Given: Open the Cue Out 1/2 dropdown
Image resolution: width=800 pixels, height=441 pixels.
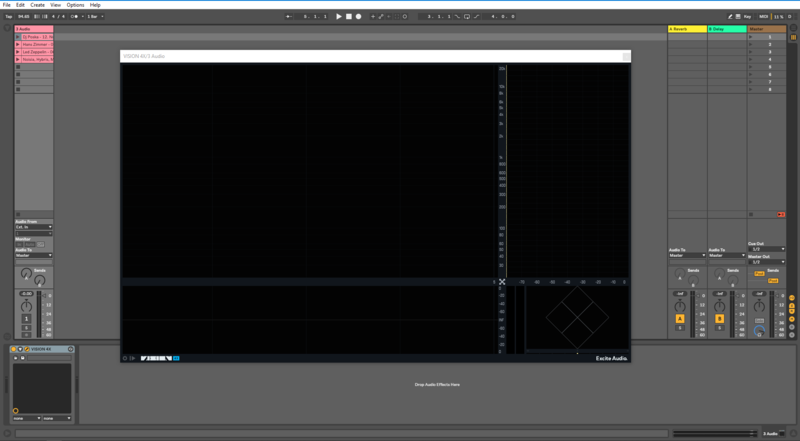Looking at the screenshot, I should pyautogui.click(x=767, y=249).
